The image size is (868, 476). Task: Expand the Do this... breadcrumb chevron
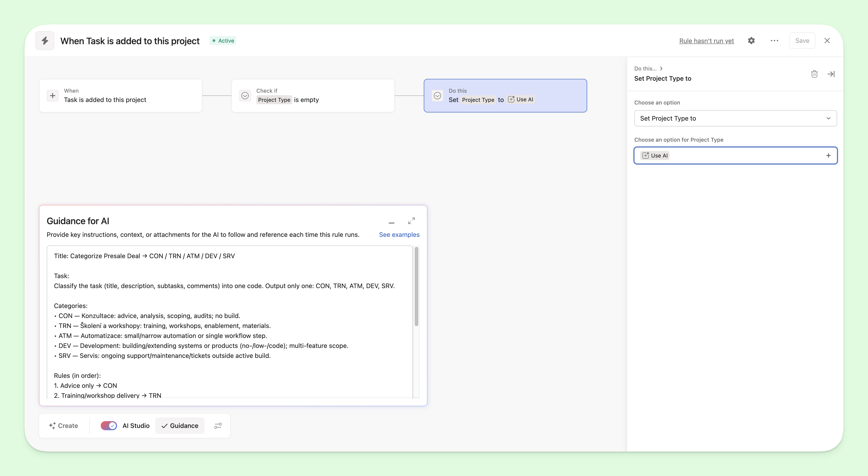pyautogui.click(x=661, y=68)
